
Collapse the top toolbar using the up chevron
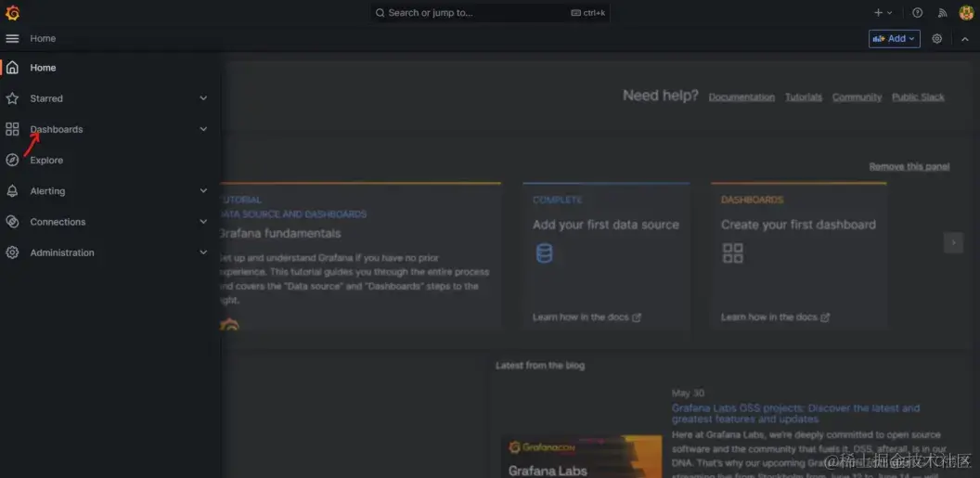(965, 39)
